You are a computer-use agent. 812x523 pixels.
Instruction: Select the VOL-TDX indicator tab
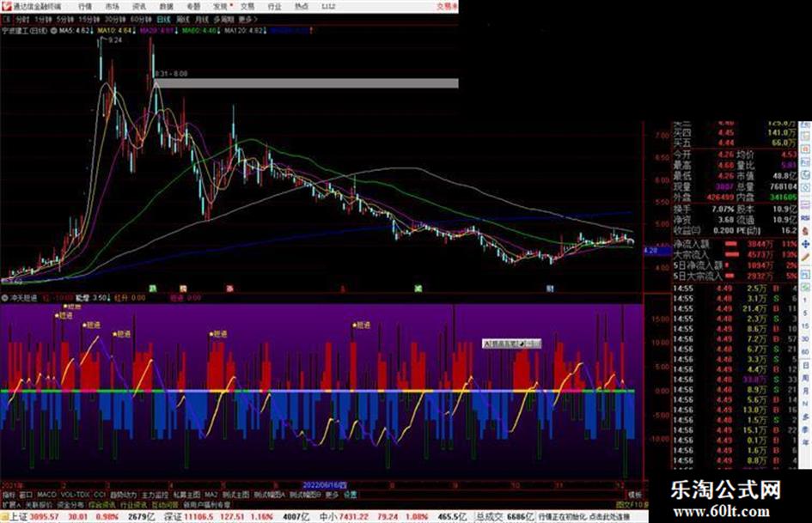click(75, 495)
